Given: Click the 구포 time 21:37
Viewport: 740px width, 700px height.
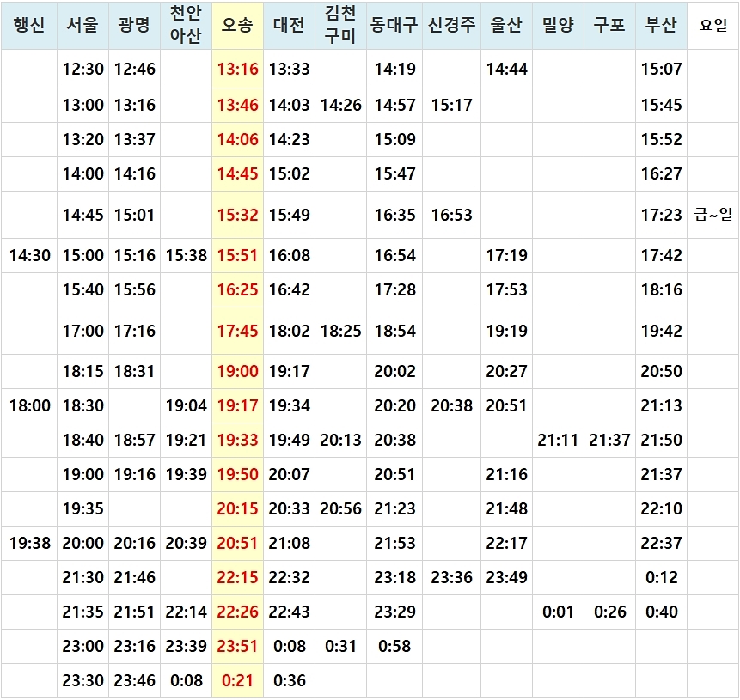Looking at the screenshot, I should 609,440.
